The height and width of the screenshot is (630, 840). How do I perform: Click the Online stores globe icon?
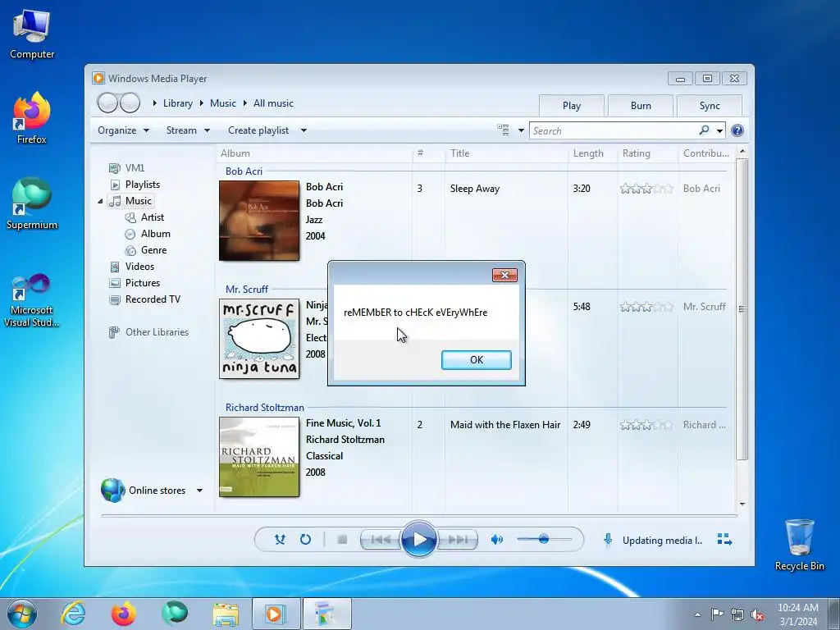(112, 490)
